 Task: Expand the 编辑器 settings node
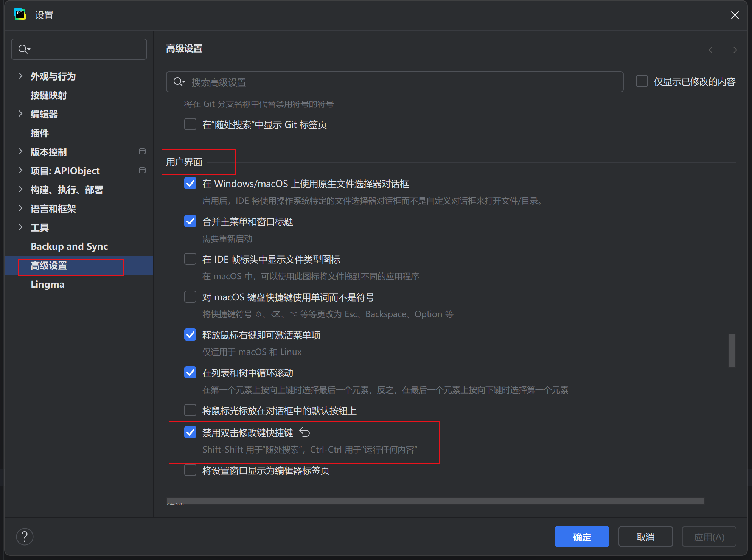click(x=20, y=114)
